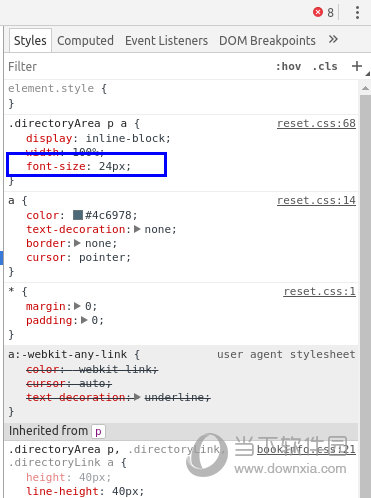Open the bookinfo.css:21 source link
Viewport: 371px width, 498px height.
point(306,449)
